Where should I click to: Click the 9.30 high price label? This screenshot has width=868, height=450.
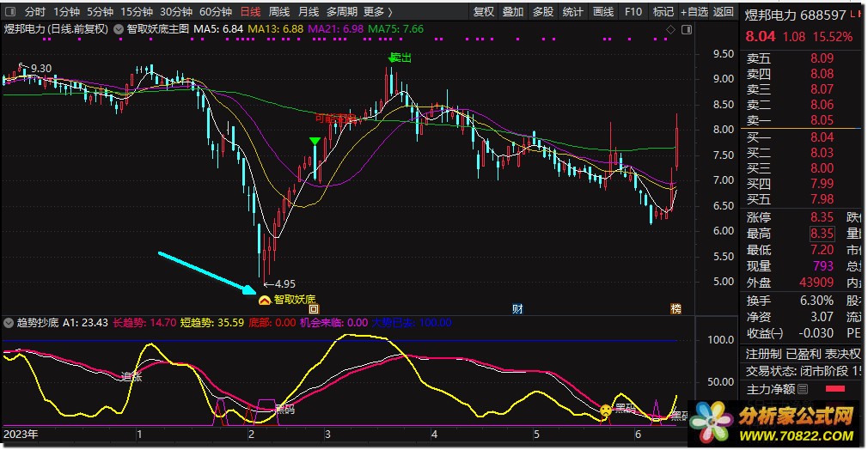41,69
